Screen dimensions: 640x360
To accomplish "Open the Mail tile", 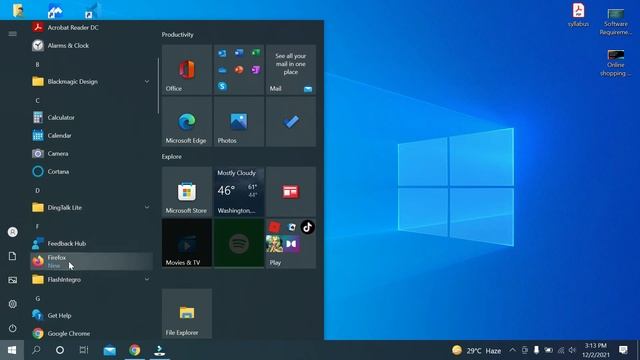I will tap(291, 70).
